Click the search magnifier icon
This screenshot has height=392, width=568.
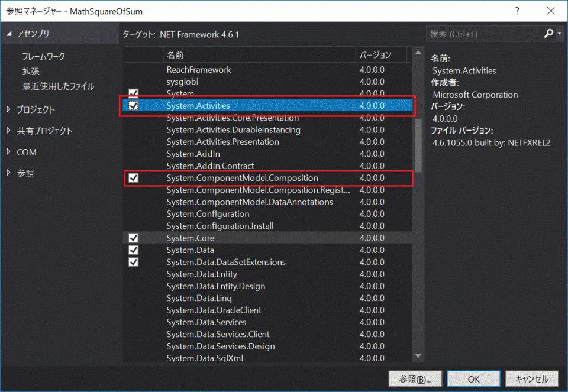pyautogui.click(x=549, y=34)
